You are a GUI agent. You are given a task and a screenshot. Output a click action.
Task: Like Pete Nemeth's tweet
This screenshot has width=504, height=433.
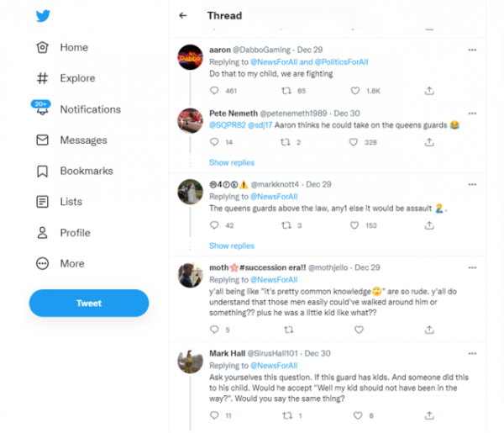click(x=355, y=143)
